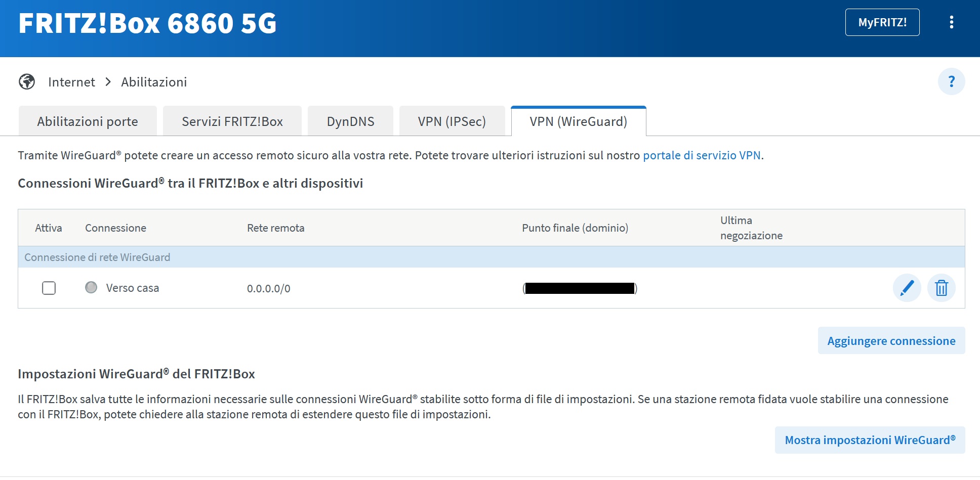Click the MyFRITZ! button
This screenshot has height=480, width=980.
(x=882, y=22)
